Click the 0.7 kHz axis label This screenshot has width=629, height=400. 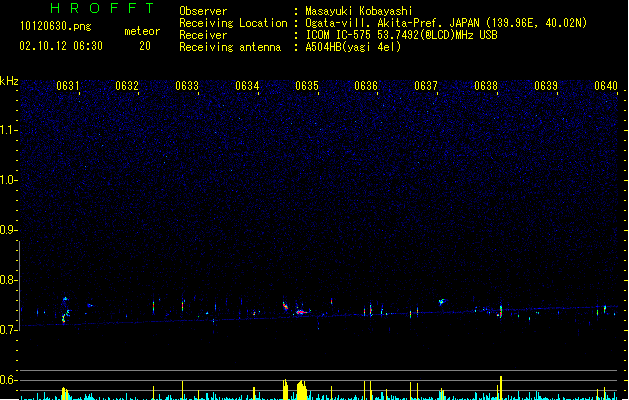pyautogui.click(x=8, y=330)
